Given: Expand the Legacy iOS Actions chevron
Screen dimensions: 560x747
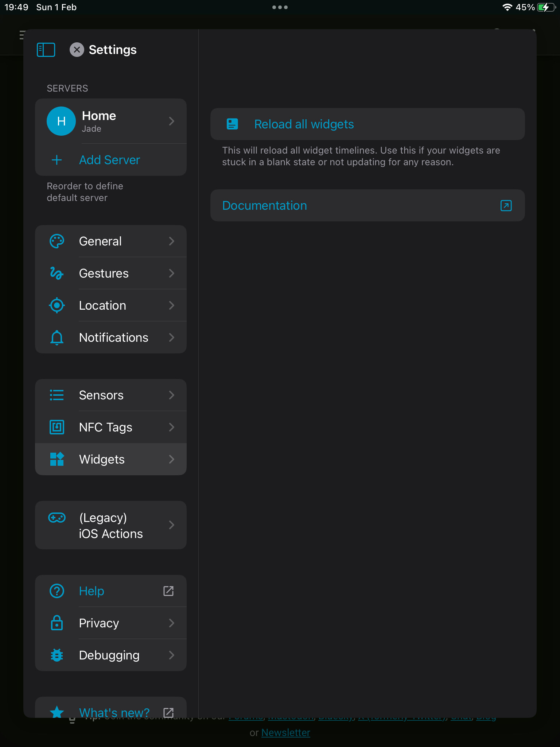Looking at the screenshot, I should [x=172, y=525].
